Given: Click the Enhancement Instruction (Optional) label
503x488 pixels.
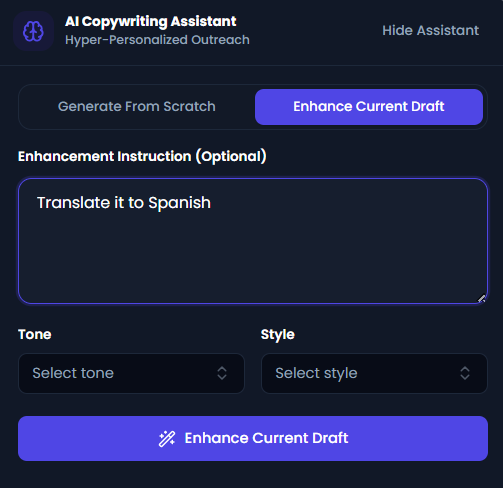Looking at the screenshot, I should pos(142,156).
